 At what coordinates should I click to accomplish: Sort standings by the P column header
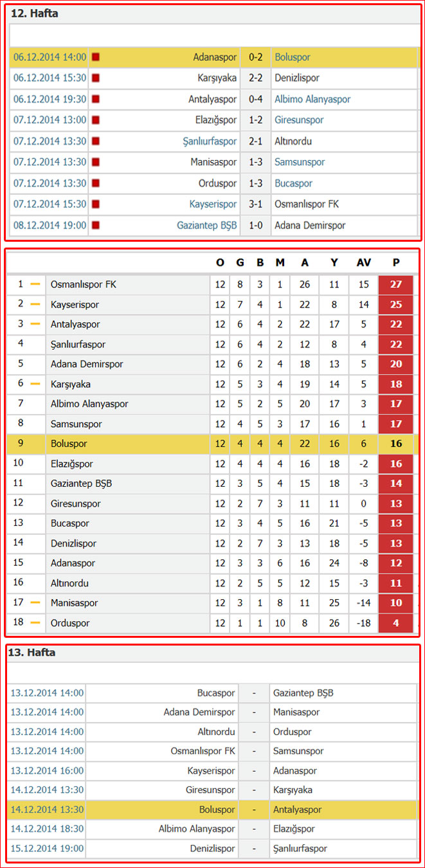[x=396, y=262]
